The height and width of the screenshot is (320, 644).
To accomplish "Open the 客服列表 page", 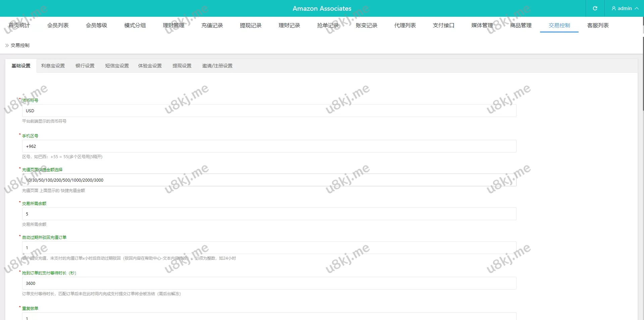I will pos(597,25).
